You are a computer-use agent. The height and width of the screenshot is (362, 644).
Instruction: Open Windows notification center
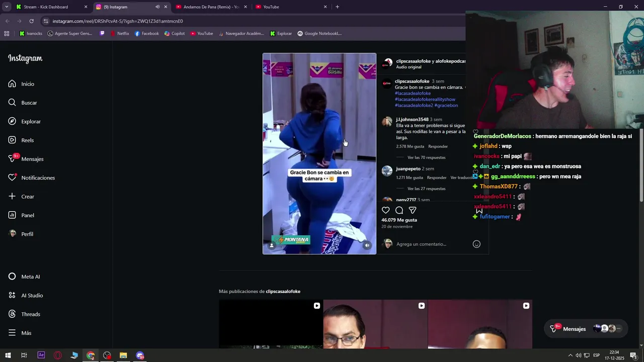pyautogui.click(x=633, y=355)
